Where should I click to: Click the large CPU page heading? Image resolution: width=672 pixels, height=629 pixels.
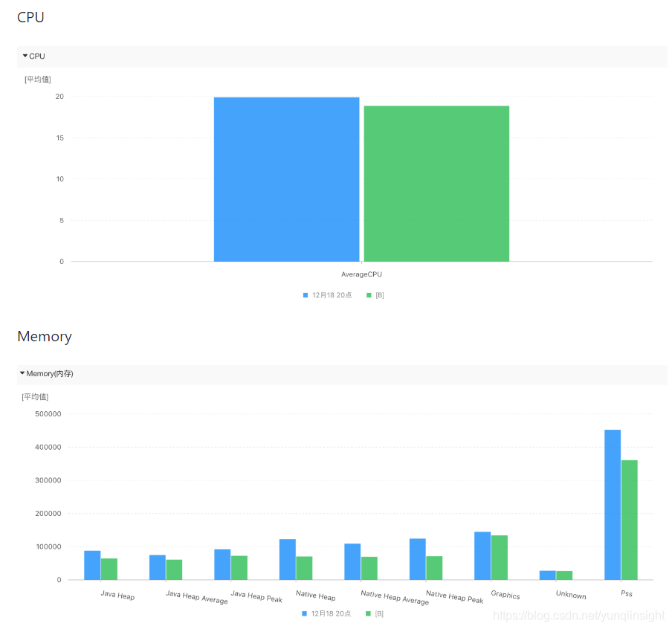[30, 17]
